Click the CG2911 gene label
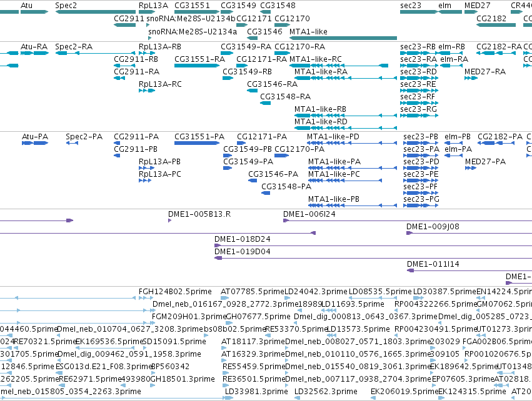The image size is (532, 401). click(x=129, y=18)
